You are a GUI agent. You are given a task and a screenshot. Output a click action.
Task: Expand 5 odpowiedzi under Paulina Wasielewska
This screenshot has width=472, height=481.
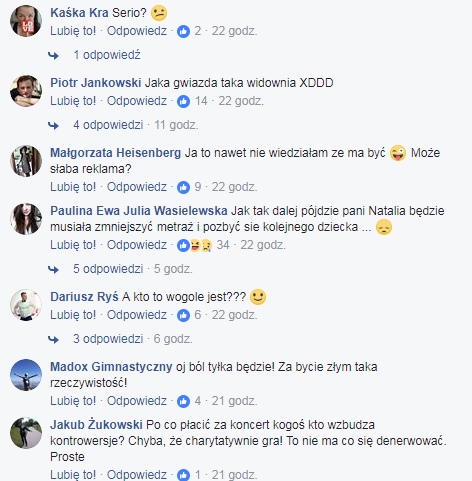108,269
